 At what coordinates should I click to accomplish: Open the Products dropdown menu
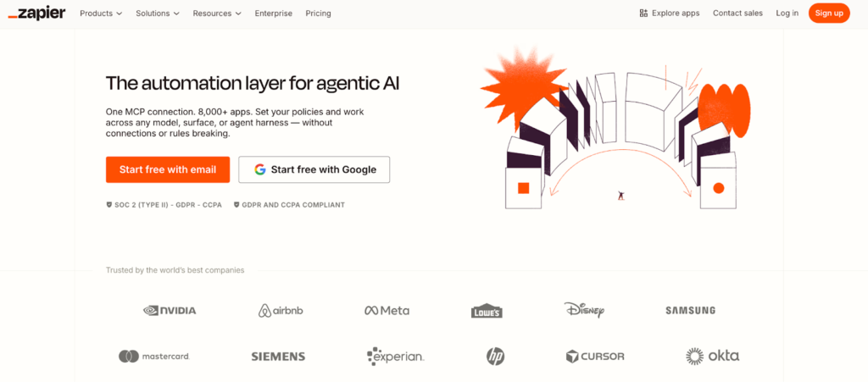[x=102, y=14]
